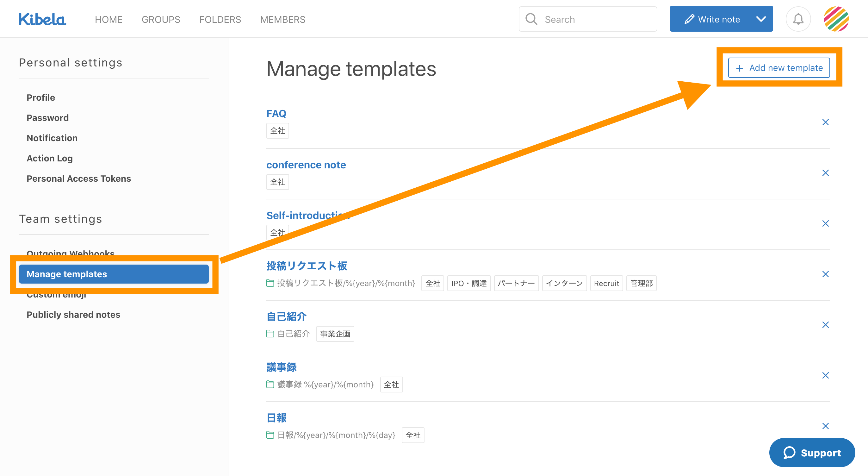
Task: Click the Kibela logo
Action: coord(42,19)
